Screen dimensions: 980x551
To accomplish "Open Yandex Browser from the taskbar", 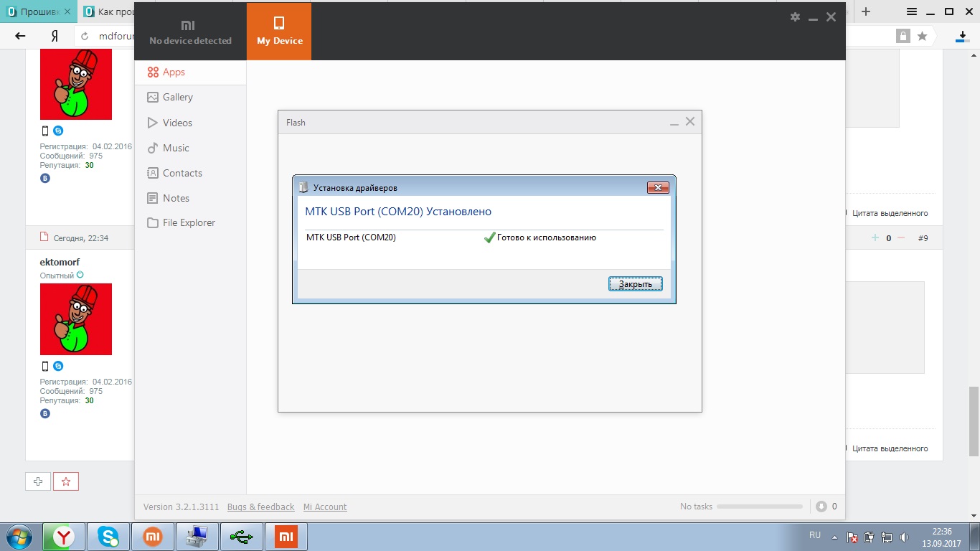I will click(64, 537).
